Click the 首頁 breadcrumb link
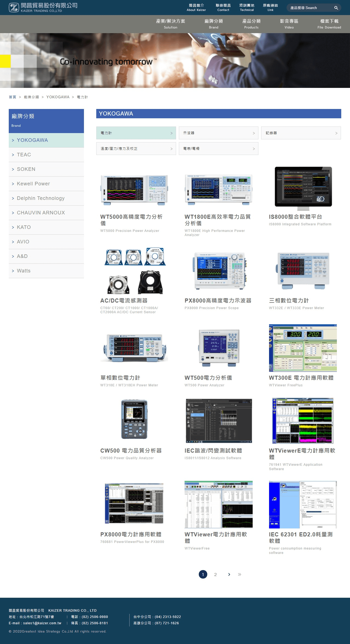Image resolution: width=350 pixels, height=644 pixels. point(12,97)
